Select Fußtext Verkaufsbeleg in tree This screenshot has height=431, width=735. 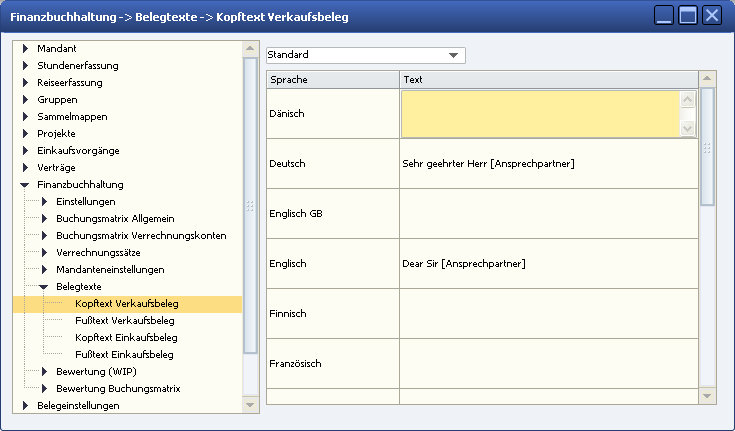124,321
